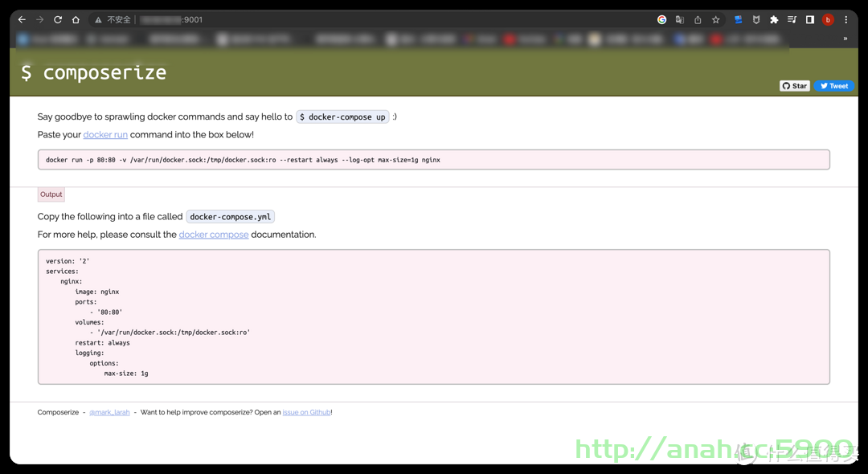Click the 'max-size: 1g' output line
Viewport: 868px width, 474px height.
point(126,374)
